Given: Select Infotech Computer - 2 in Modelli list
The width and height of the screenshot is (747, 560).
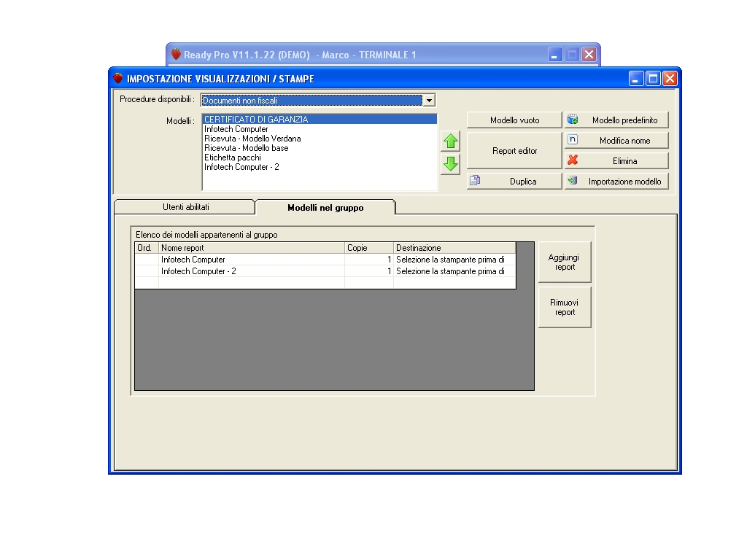Looking at the screenshot, I should pos(320,167).
